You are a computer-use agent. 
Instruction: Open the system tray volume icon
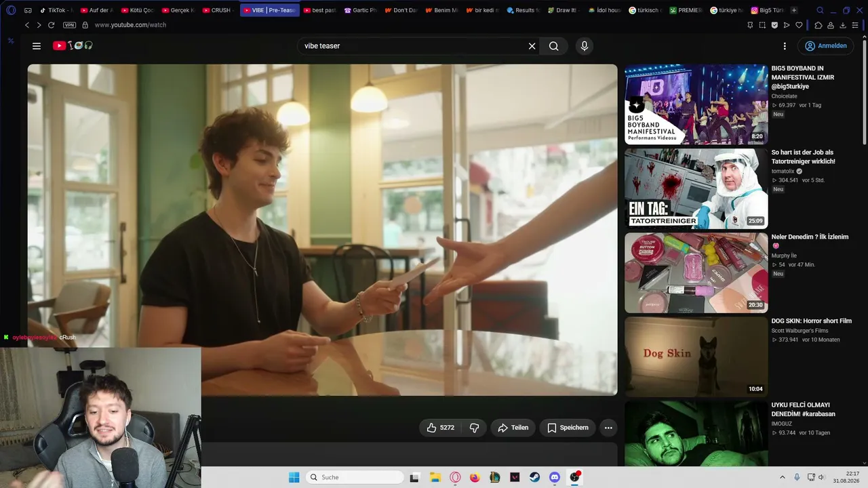(821, 477)
